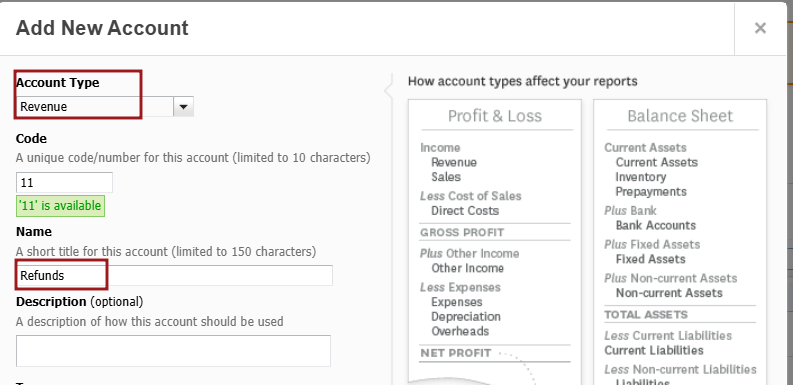This screenshot has width=793, height=385.
Task: Pick Other Income in Profit & Loss
Action: tap(467, 268)
